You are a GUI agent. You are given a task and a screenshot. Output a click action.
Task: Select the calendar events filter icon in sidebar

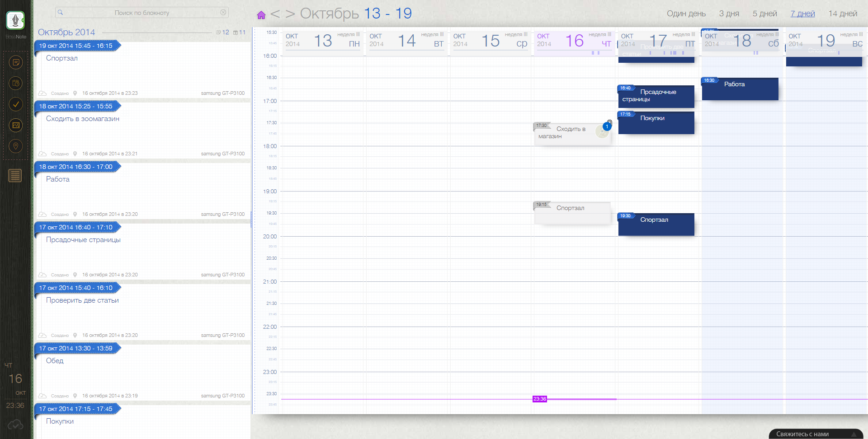[x=16, y=83]
